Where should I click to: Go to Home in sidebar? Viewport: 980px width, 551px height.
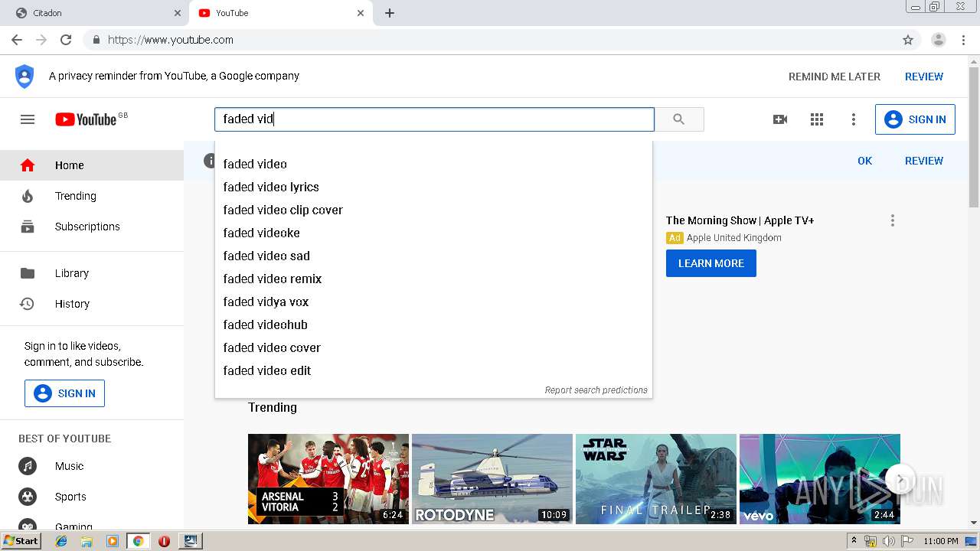[92, 165]
